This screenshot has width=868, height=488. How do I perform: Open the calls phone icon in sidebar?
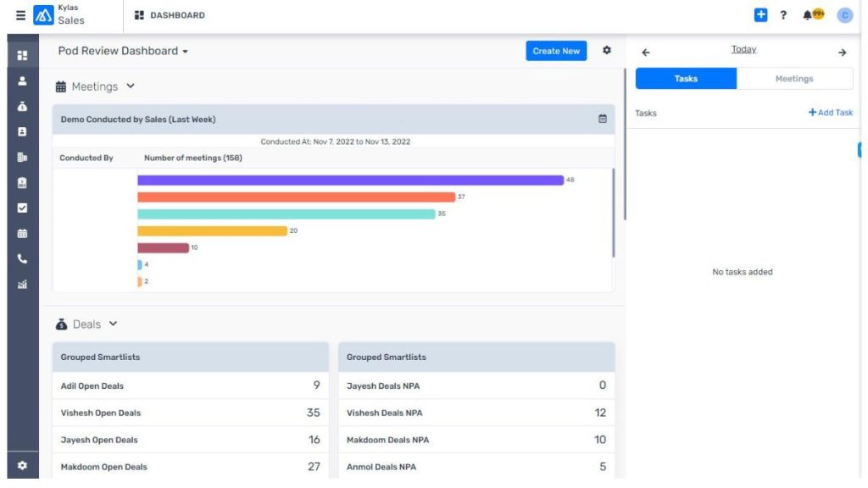[x=22, y=259]
